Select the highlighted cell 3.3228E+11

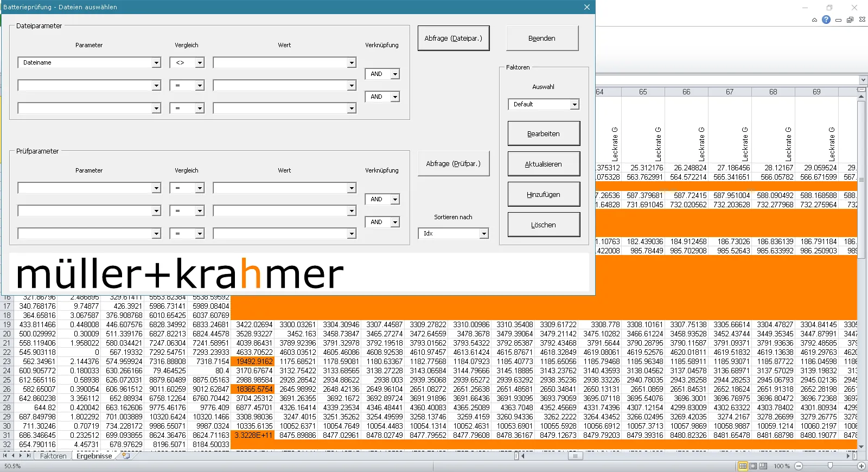(x=253, y=435)
